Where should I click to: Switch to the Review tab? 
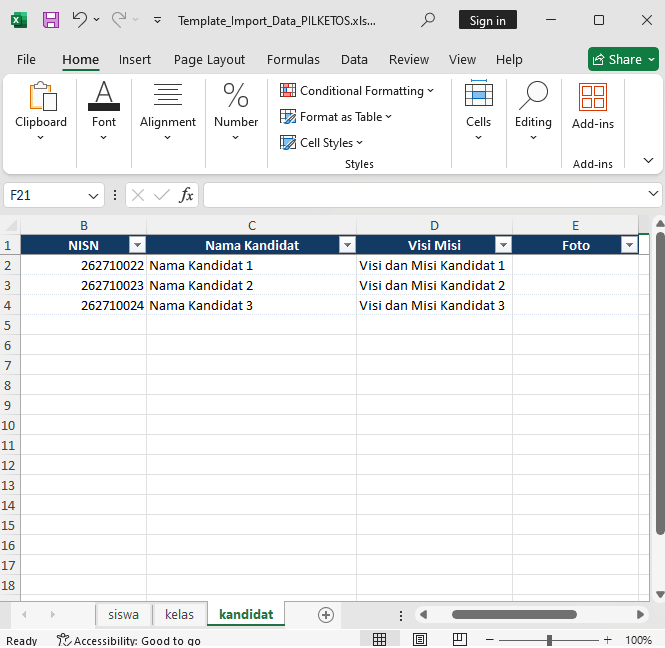pos(409,59)
